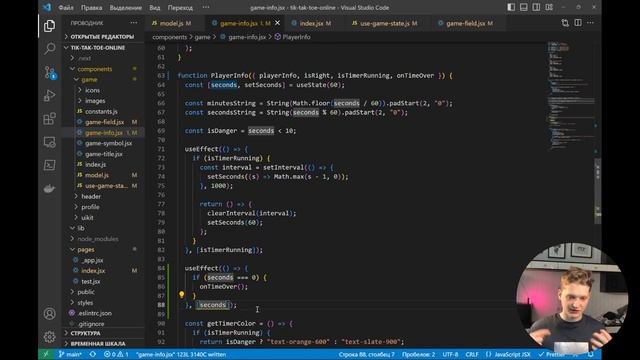Open Run and Debug view
Screen dimensions: 640x360
[49, 96]
